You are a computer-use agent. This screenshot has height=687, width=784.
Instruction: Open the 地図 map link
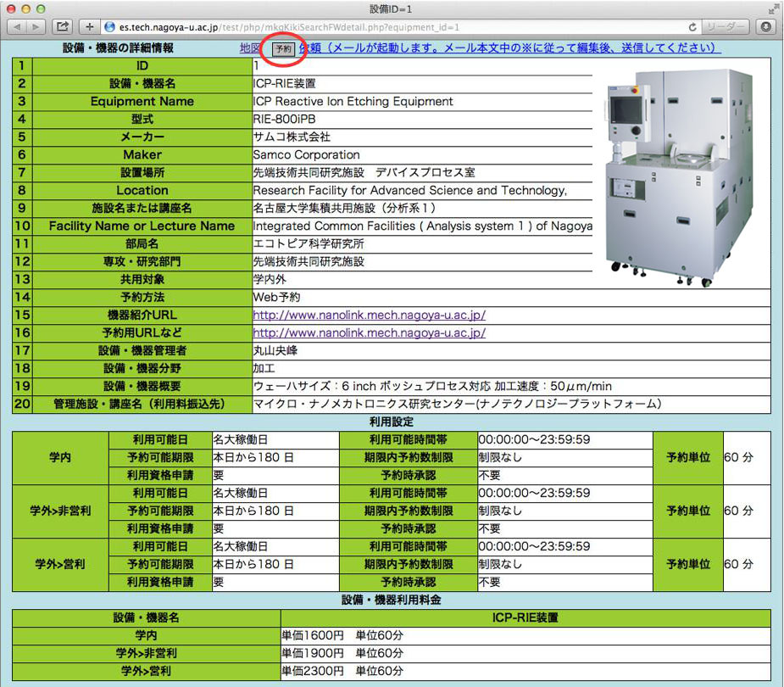pyautogui.click(x=250, y=48)
